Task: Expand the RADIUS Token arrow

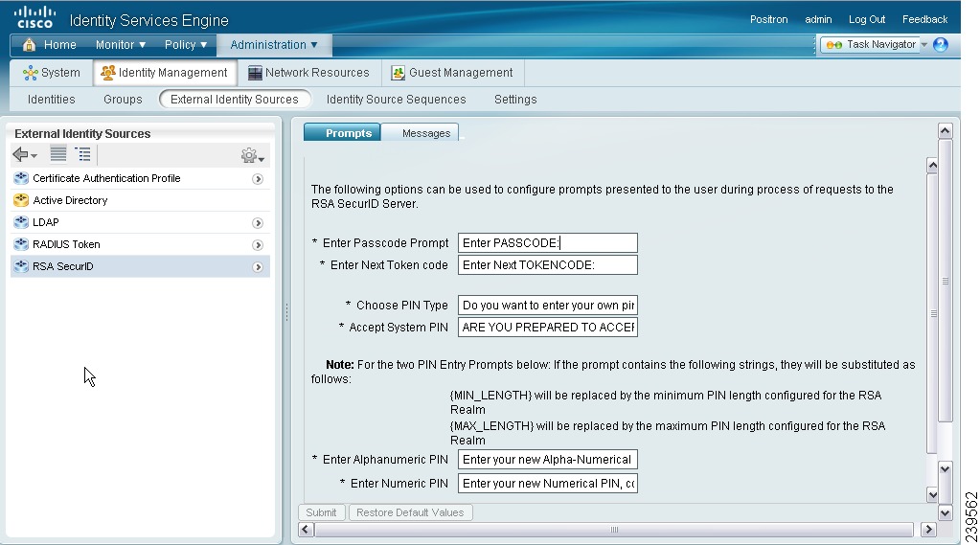Action: pos(258,245)
